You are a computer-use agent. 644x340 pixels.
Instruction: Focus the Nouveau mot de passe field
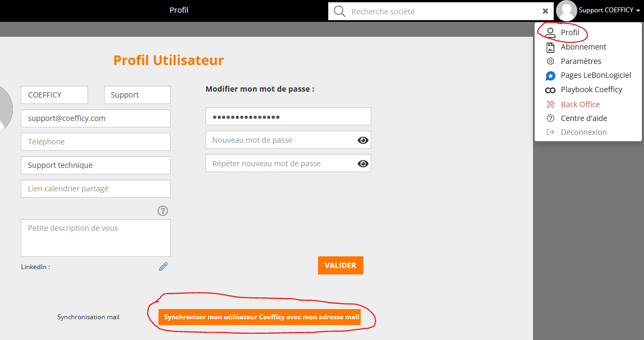[288, 140]
